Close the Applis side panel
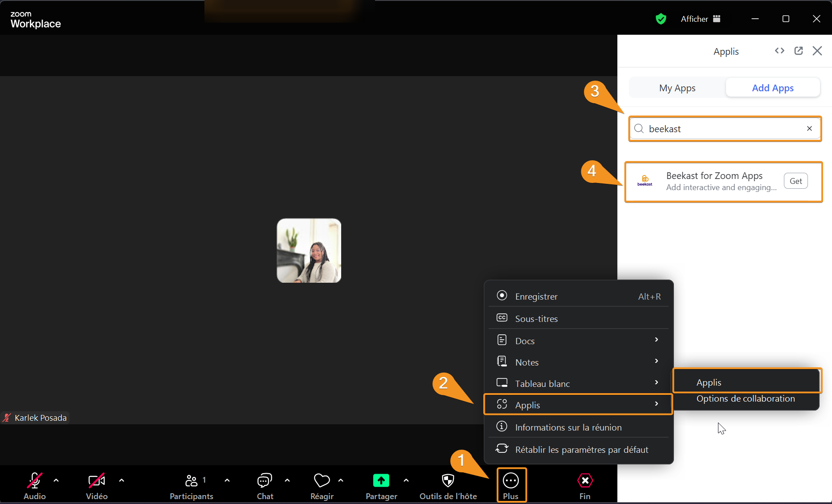832x504 pixels. coord(817,51)
